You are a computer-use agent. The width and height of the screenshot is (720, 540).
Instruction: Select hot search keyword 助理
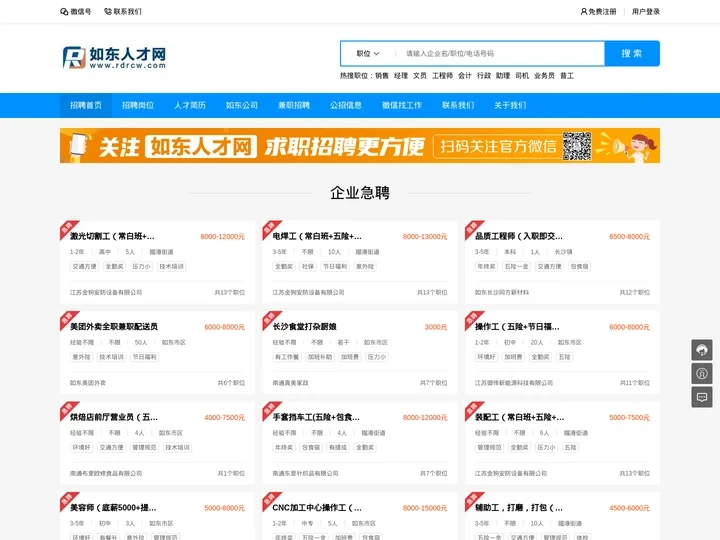[x=503, y=76]
